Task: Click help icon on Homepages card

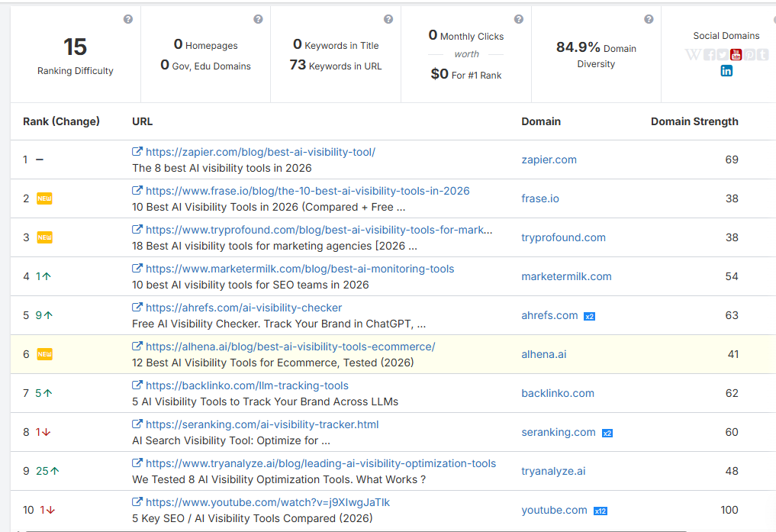Action: point(259,19)
